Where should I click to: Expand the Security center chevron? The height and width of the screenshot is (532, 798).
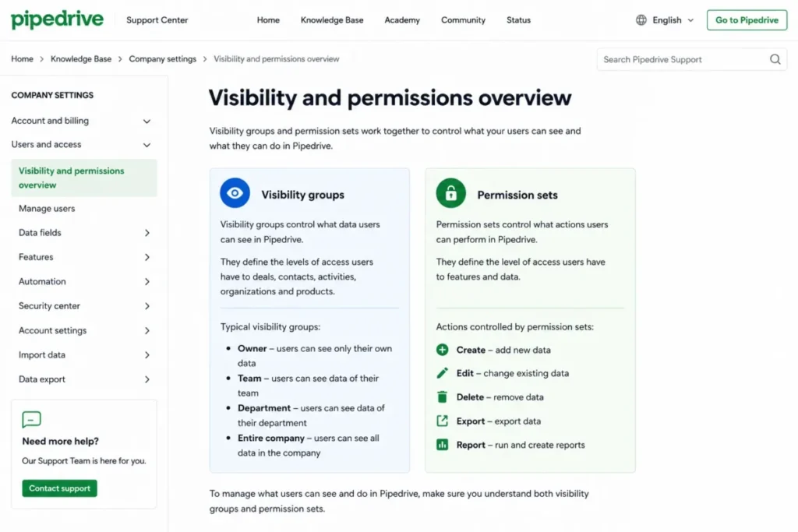(x=147, y=306)
